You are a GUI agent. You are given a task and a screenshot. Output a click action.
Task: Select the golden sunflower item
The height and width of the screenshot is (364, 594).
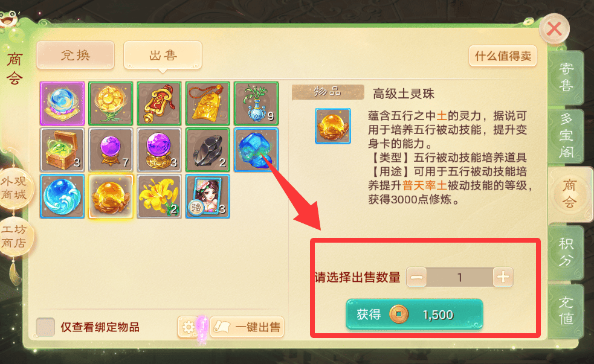point(111,103)
